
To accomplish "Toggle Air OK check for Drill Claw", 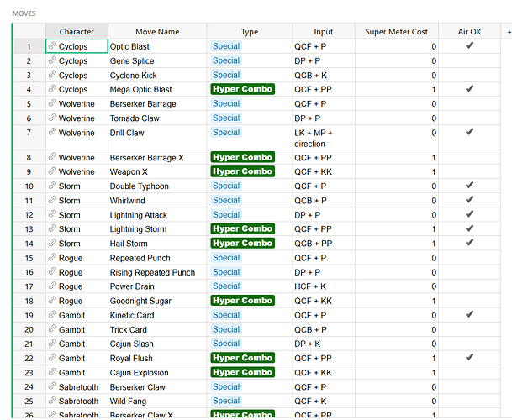I will pos(470,132).
